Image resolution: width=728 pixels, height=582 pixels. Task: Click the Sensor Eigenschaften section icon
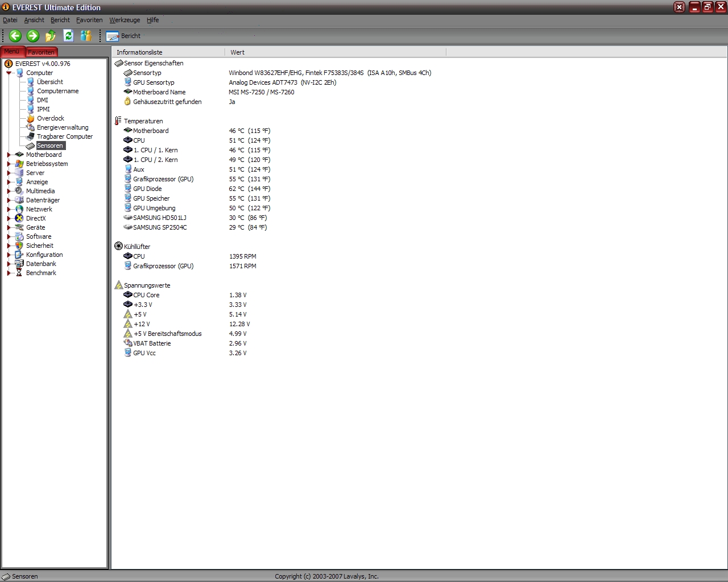click(x=119, y=63)
